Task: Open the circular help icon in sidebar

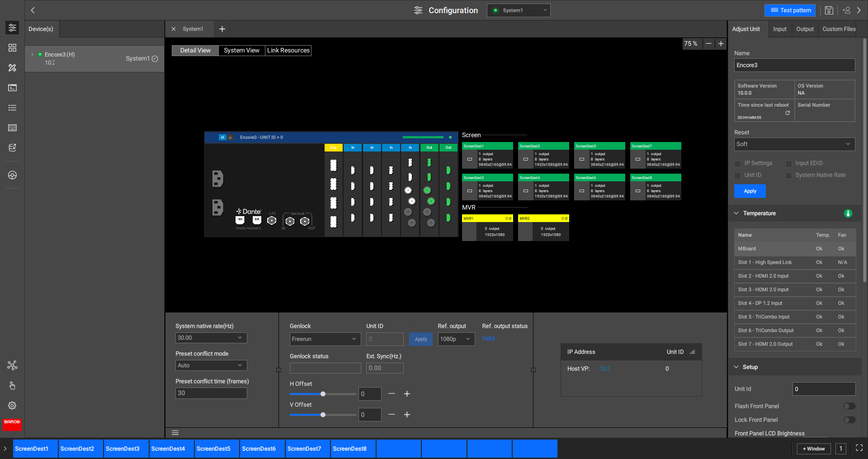Action: pyautogui.click(x=12, y=175)
